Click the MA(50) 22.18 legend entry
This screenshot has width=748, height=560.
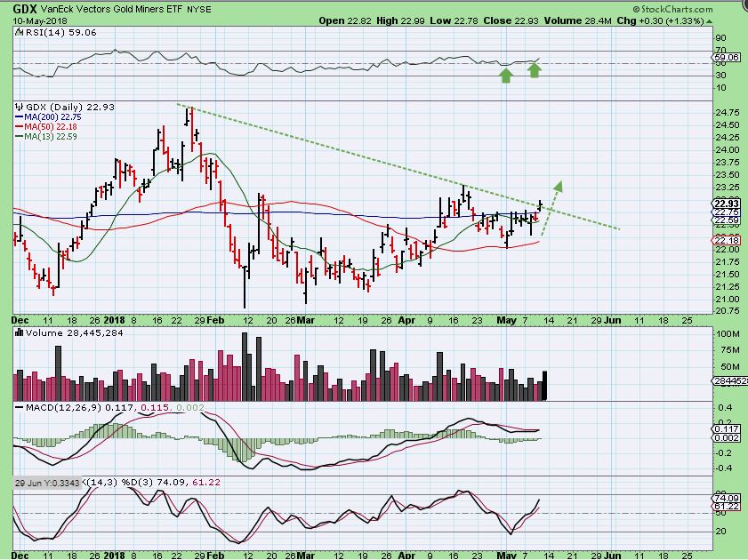pos(50,127)
